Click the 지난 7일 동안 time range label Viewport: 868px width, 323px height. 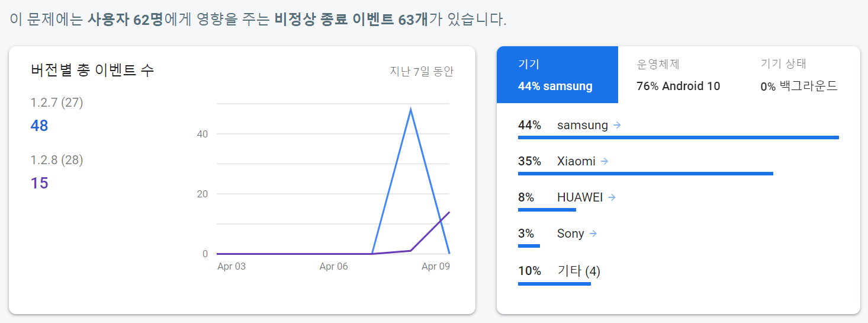tap(422, 72)
